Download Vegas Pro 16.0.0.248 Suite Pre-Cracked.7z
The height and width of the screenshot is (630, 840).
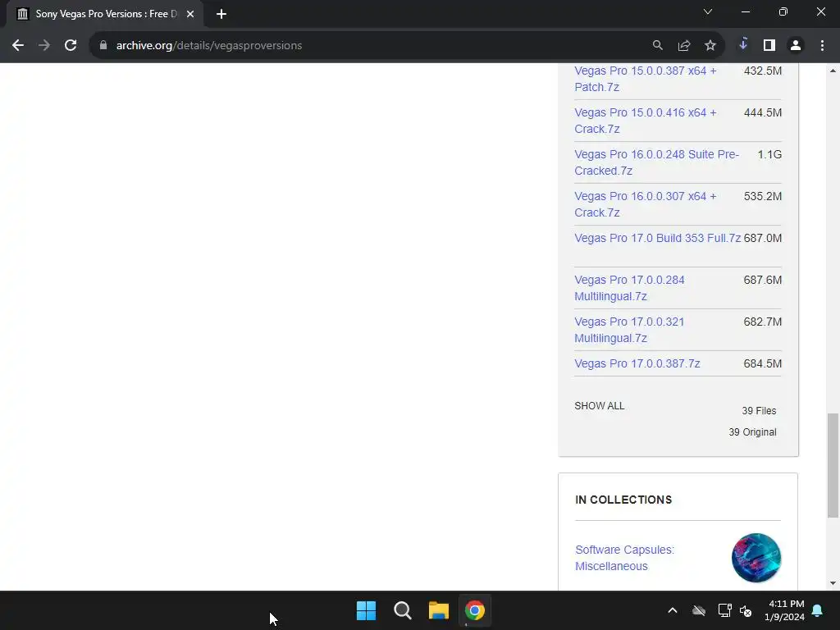tap(657, 162)
